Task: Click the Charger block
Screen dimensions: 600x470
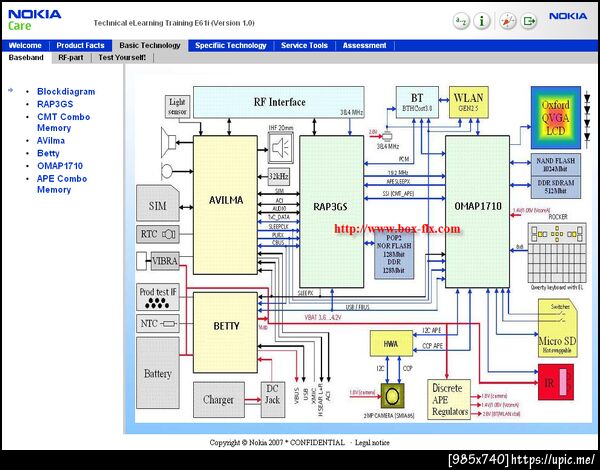Action: click(218, 400)
